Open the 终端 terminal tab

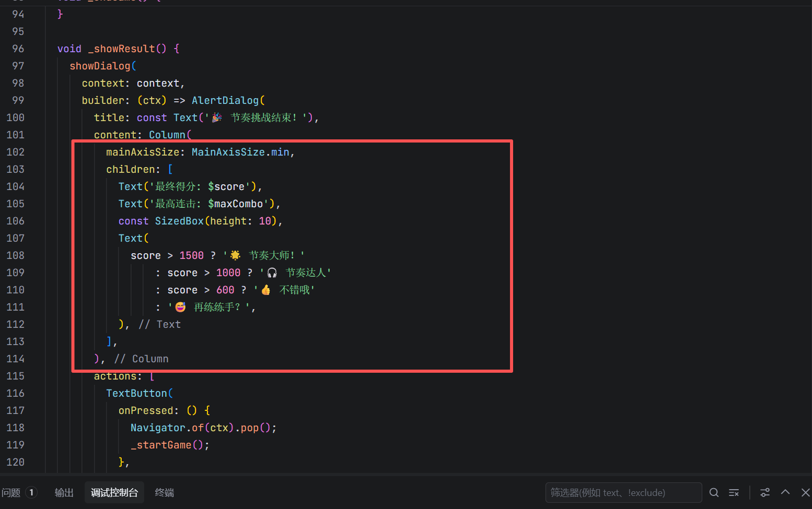pyautogui.click(x=165, y=492)
